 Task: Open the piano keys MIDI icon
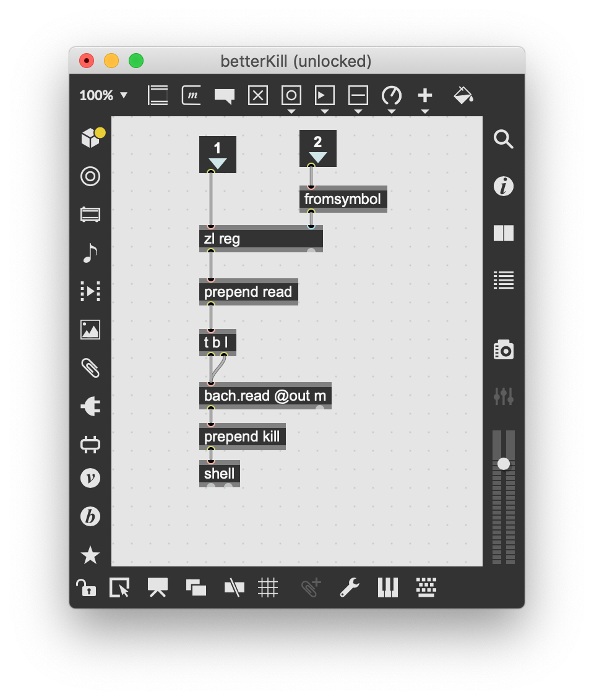pos(388,587)
